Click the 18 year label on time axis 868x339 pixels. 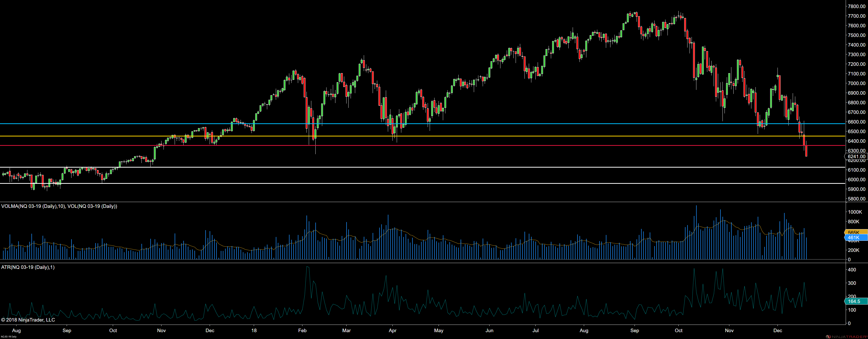(x=254, y=330)
